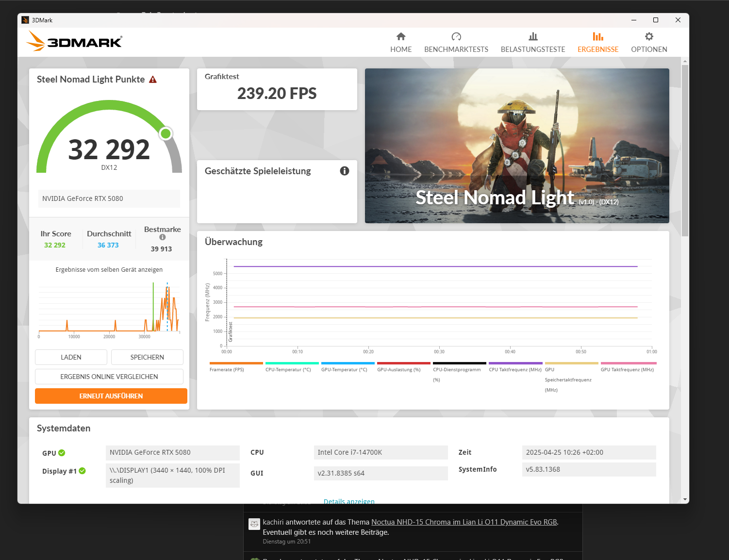The width and height of the screenshot is (729, 560).
Task: Click the score distribution chart
Action: 109,310
